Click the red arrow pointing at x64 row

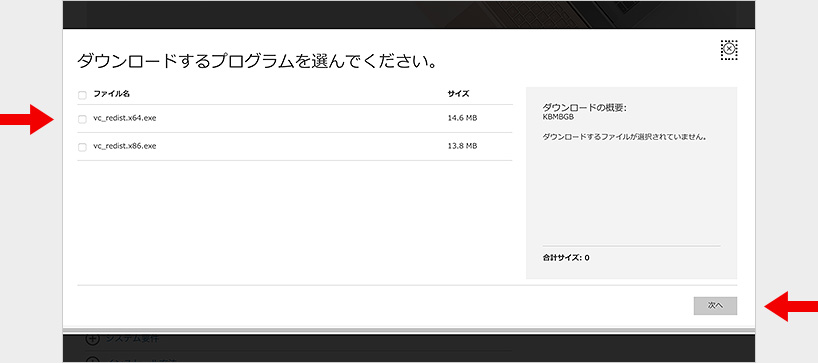coord(27,119)
